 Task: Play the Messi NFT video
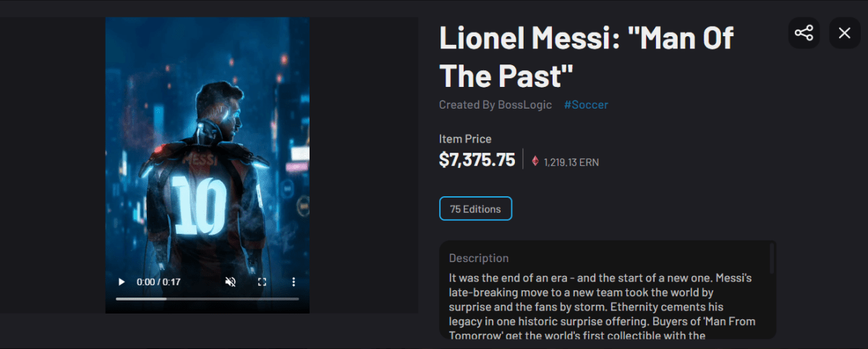click(x=122, y=282)
